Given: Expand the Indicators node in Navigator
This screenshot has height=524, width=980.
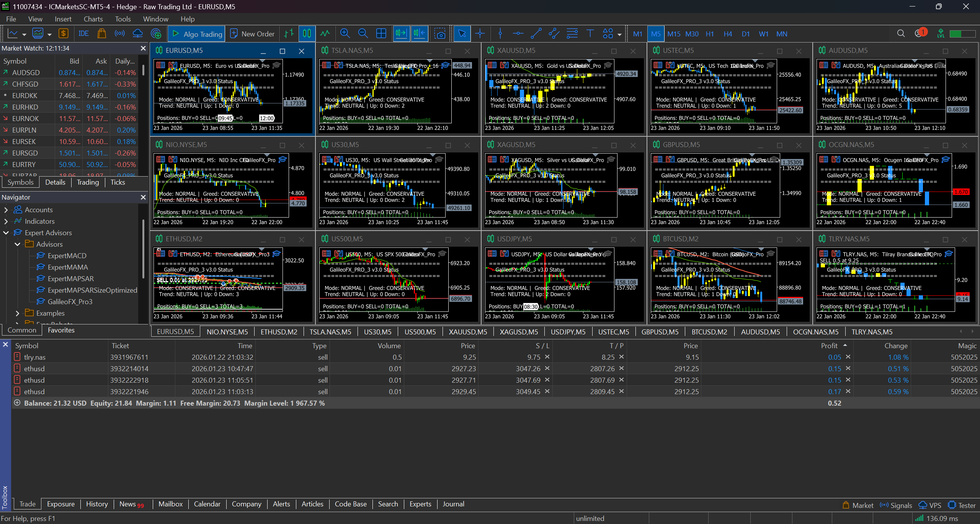Looking at the screenshot, I should 6,221.
